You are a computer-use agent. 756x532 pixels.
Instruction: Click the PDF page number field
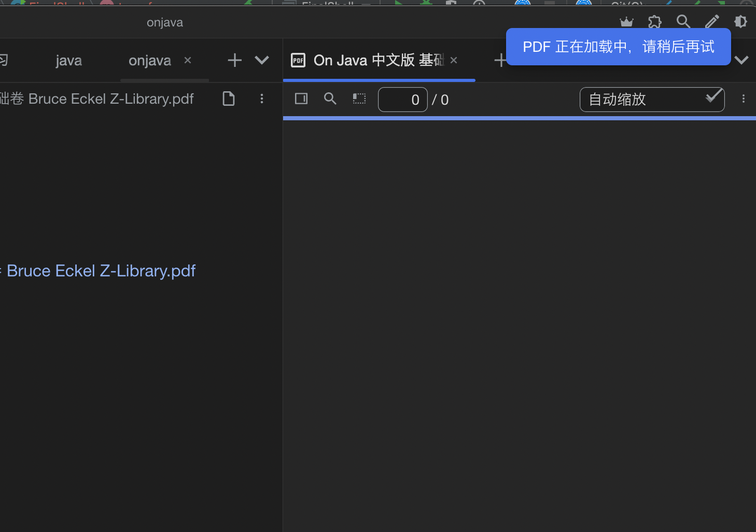coord(403,100)
